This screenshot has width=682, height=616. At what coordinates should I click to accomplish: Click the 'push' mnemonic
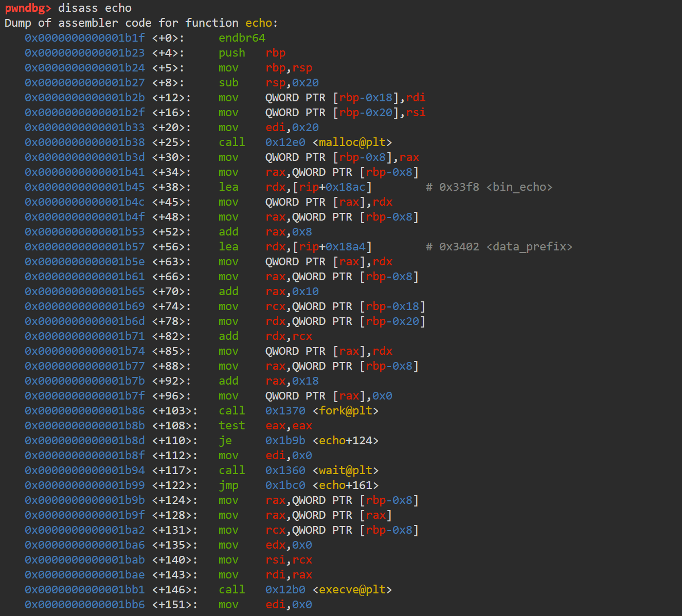pos(232,53)
